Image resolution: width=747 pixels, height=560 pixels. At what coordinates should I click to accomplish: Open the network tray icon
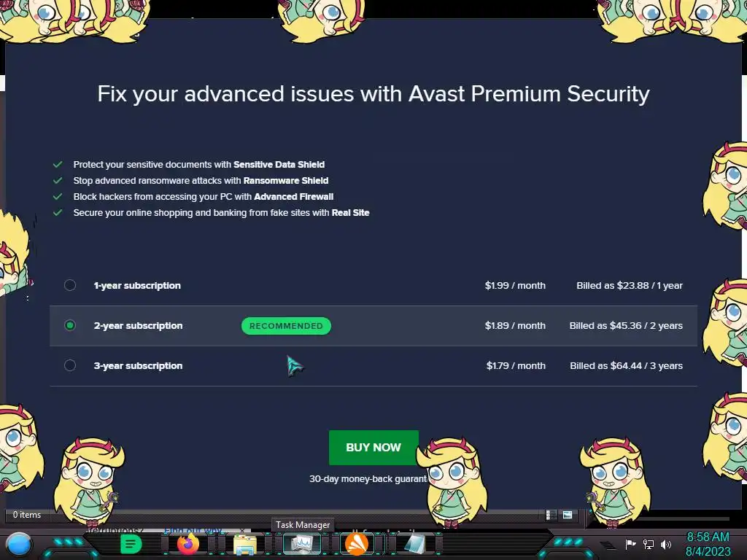pos(648,545)
